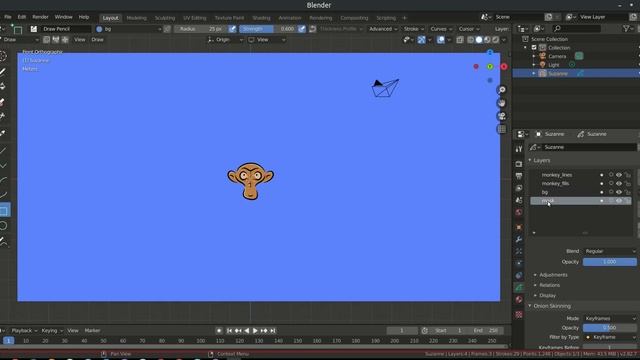Open the Modifiers wrench properties tab
The width and height of the screenshot is (640, 360).
click(519, 239)
